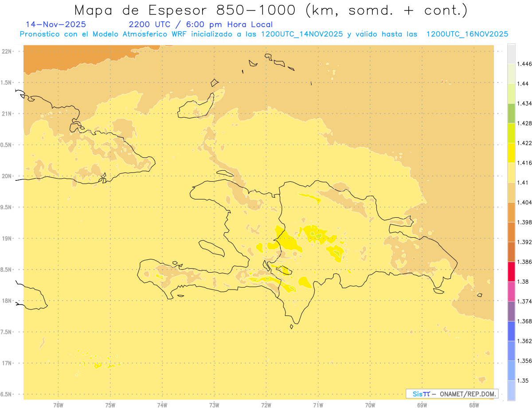Click the '73W' longitude label
The height and width of the screenshot is (411, 532).
pyautogui.click(x=214, y=405)
